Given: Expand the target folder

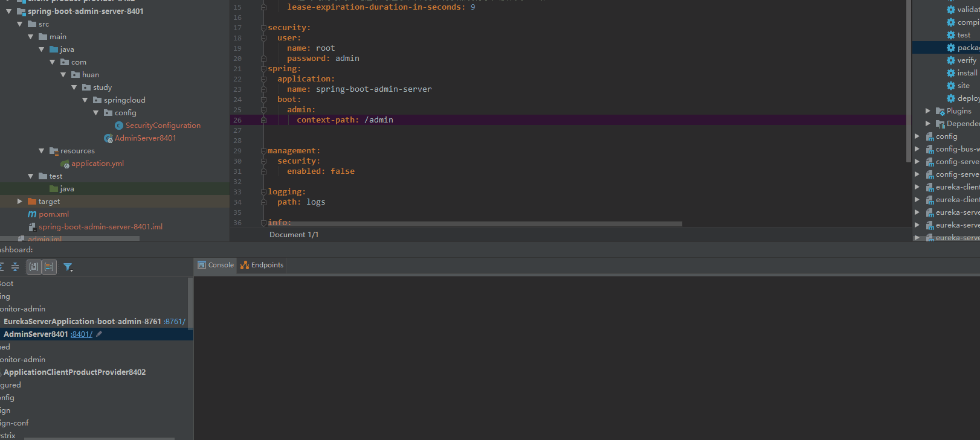Looking at the screenshot, I should (20, 202).
